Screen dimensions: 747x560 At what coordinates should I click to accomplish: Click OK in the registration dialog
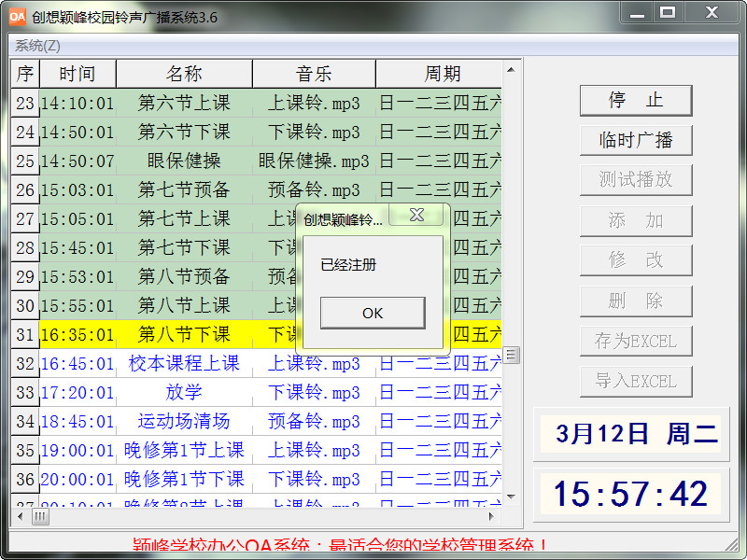(372, 313)
